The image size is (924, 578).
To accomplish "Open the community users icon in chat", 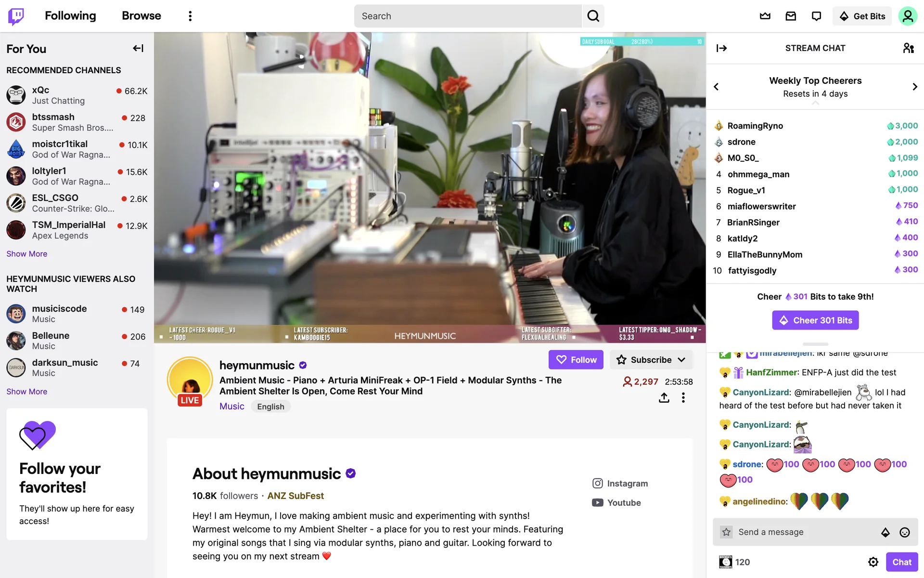I will (908, 48).
